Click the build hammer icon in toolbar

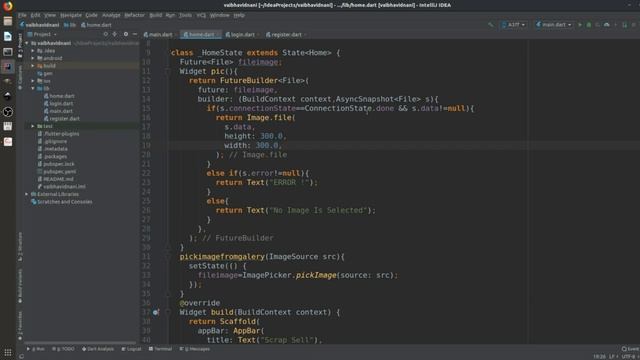[x=491, y=25]
